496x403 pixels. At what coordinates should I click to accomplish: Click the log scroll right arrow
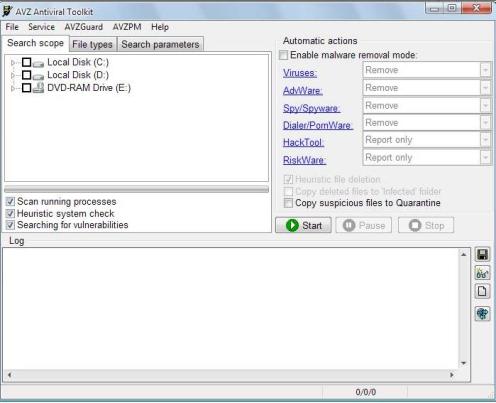(452, 375)
